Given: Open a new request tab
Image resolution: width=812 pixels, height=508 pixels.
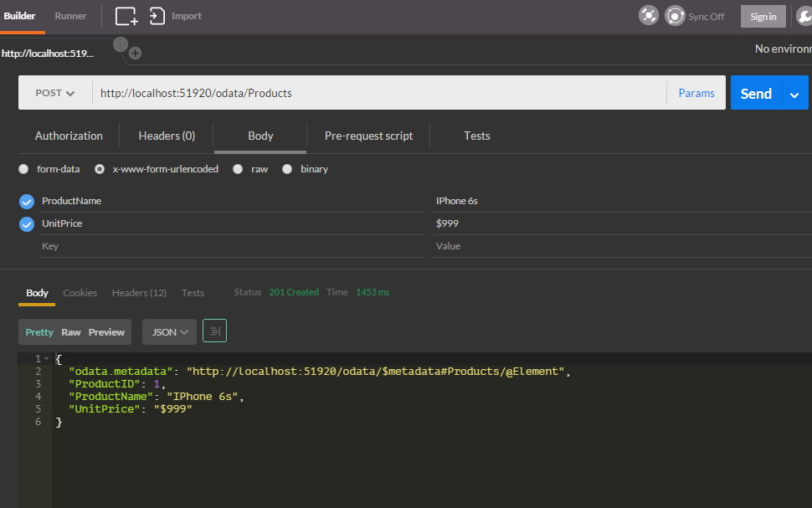Looking at the screenshot, I should click(126, 15).
